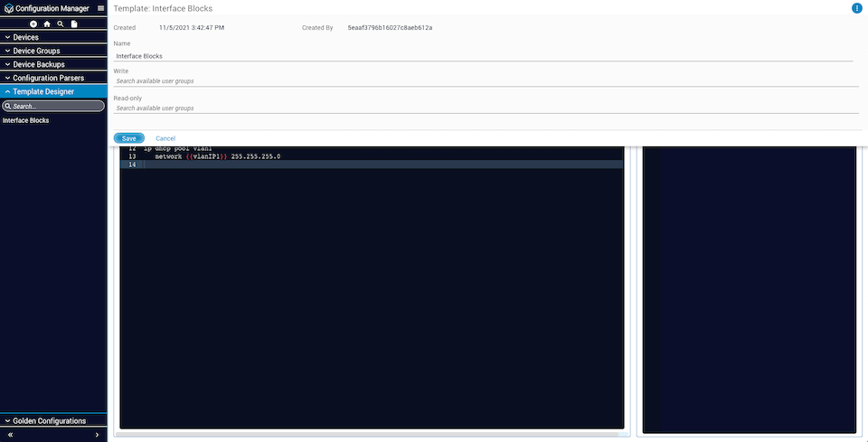Select the Interface Blocks template in list
The width and height of the screenshot is (868, 442).
click(x=26, y=120)
